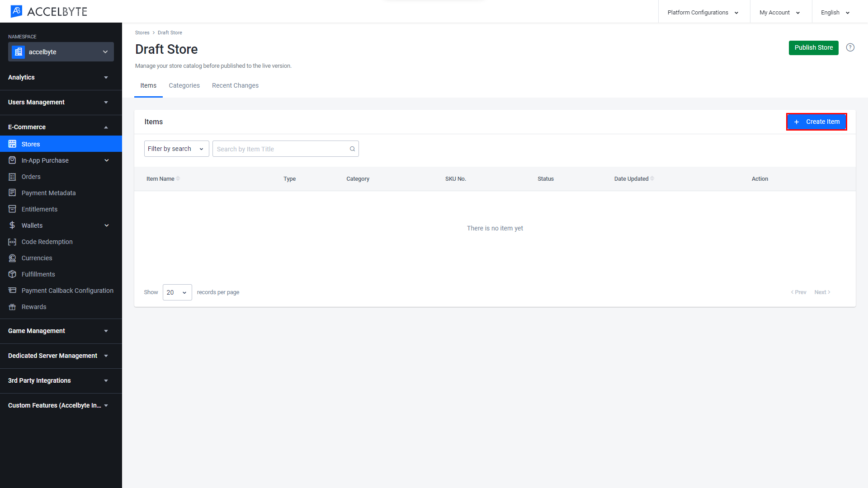Open the Stores grid icon
This screenshot has height=488, width=868.
[x=12, y=144]
